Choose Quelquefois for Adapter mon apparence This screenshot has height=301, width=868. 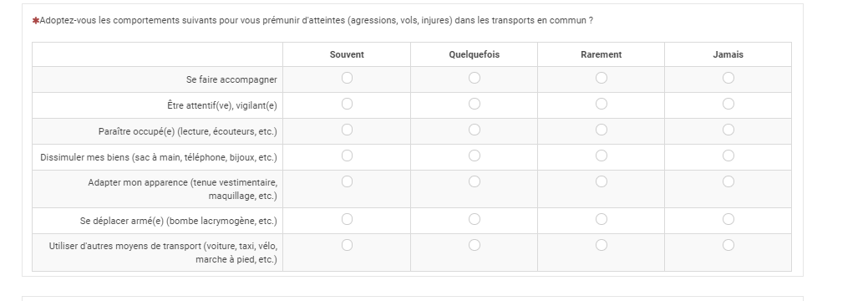(x=474, y=181)
